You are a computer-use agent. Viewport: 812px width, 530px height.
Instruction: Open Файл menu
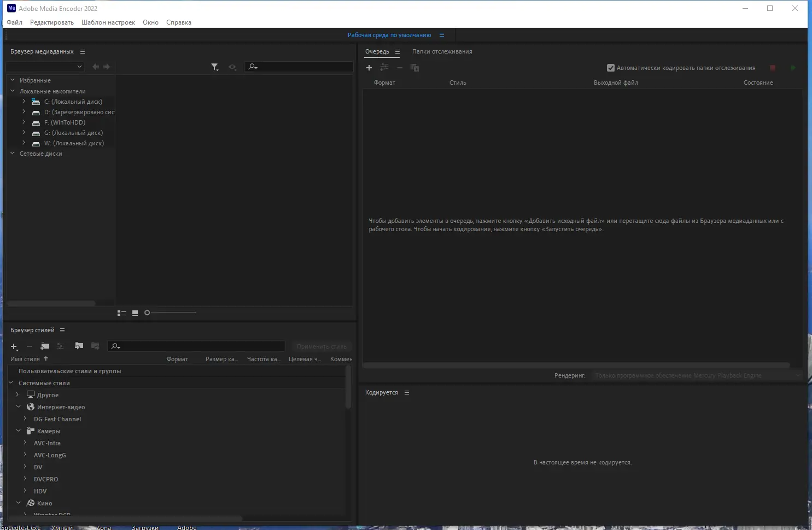(15, 22)
